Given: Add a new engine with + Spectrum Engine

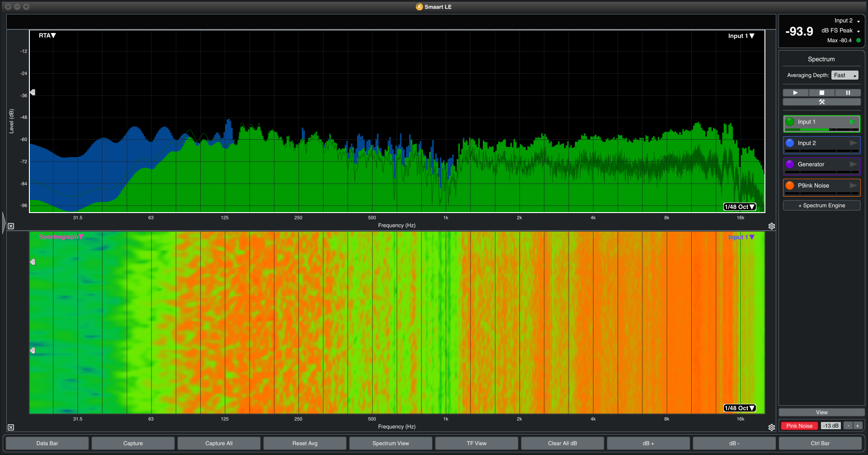Looking at the screenshot, I should click(822, 205).
